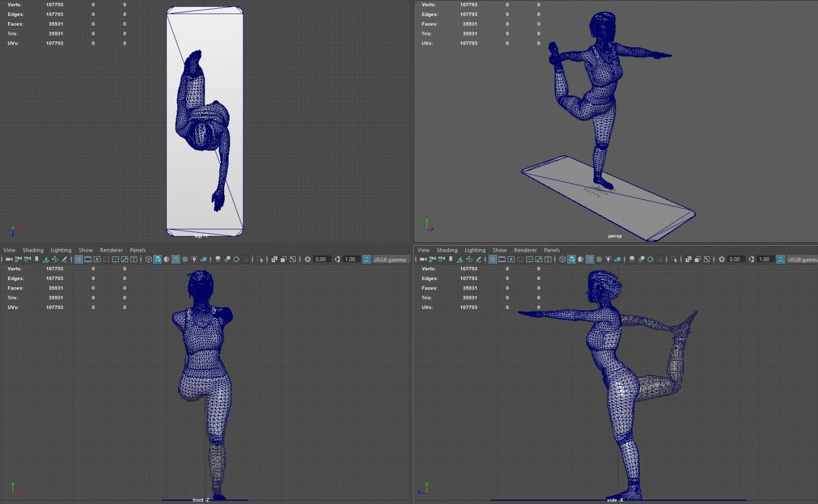Screen dimensions: 818x504
Task: Open sRGB gamma dropdown in front view panel
Action: pos(390,259)
